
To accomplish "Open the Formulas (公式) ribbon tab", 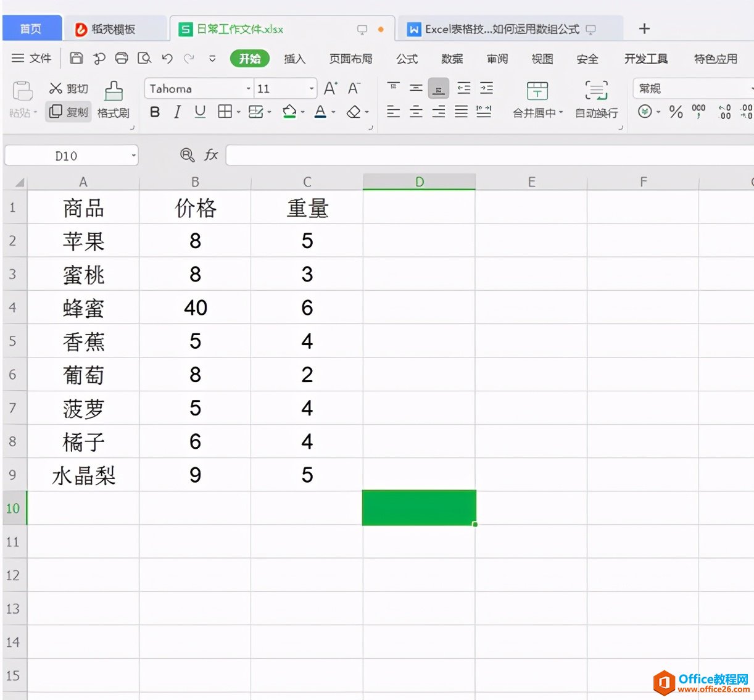I will [407, 59].
